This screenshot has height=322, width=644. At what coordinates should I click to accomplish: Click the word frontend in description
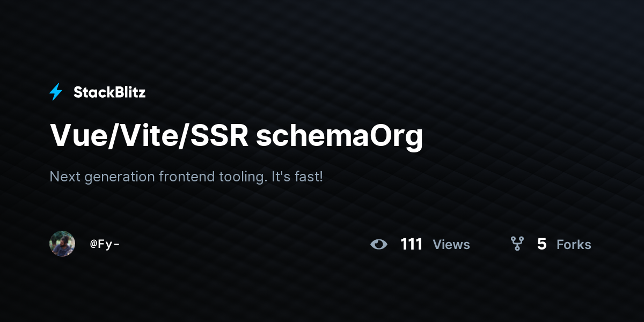click(187, 176)
